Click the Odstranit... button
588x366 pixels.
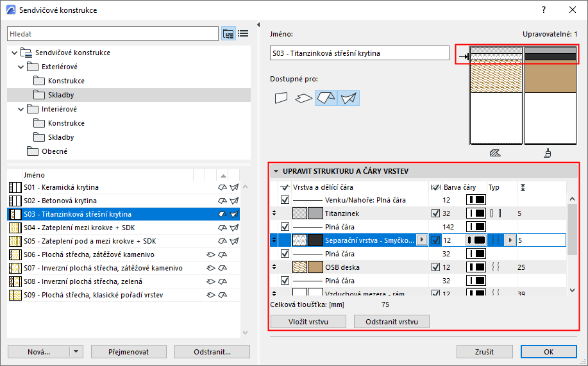pyautogui.click(x=212, y=352)
